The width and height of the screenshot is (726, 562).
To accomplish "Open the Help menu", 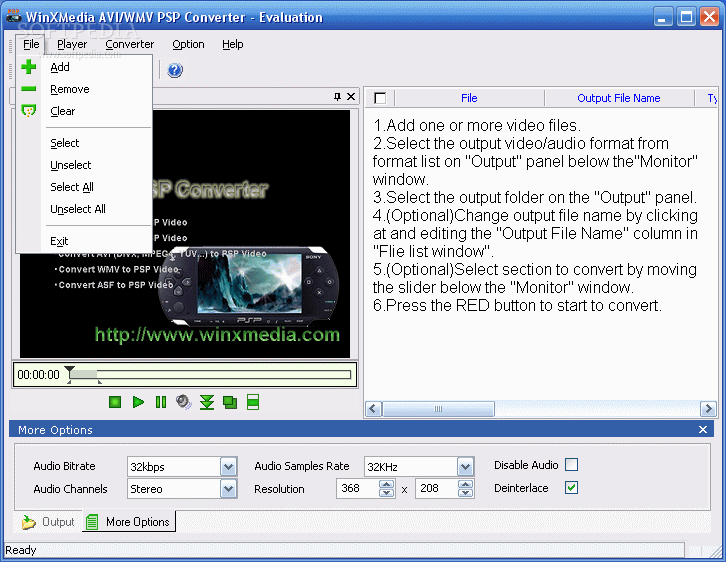I will [x=232, y=44].
